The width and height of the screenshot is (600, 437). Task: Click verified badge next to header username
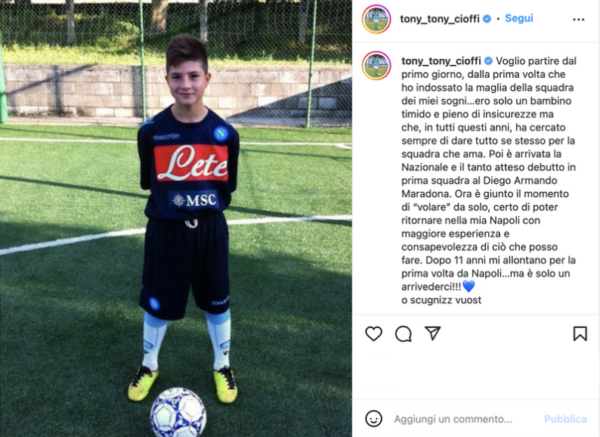(487, 19)
